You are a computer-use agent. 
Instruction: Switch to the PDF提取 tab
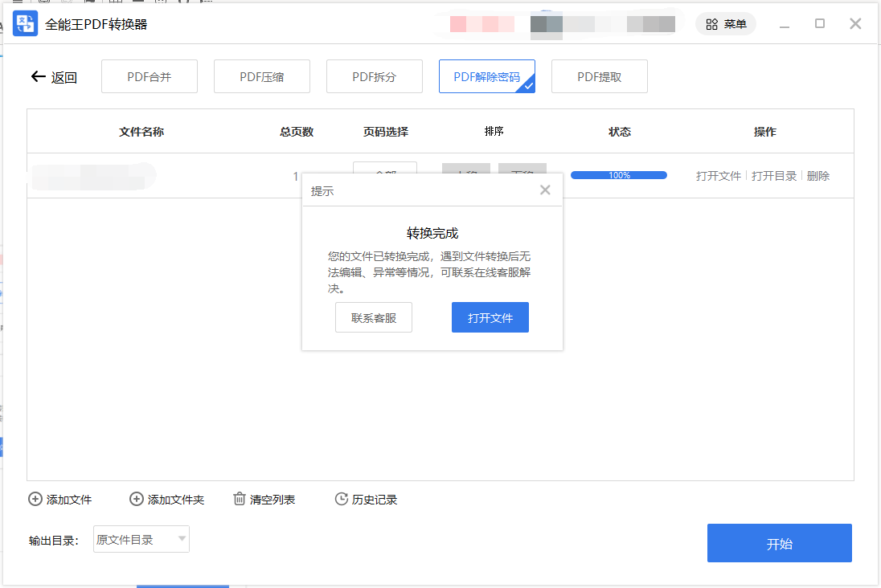click(x=599, y=76)
